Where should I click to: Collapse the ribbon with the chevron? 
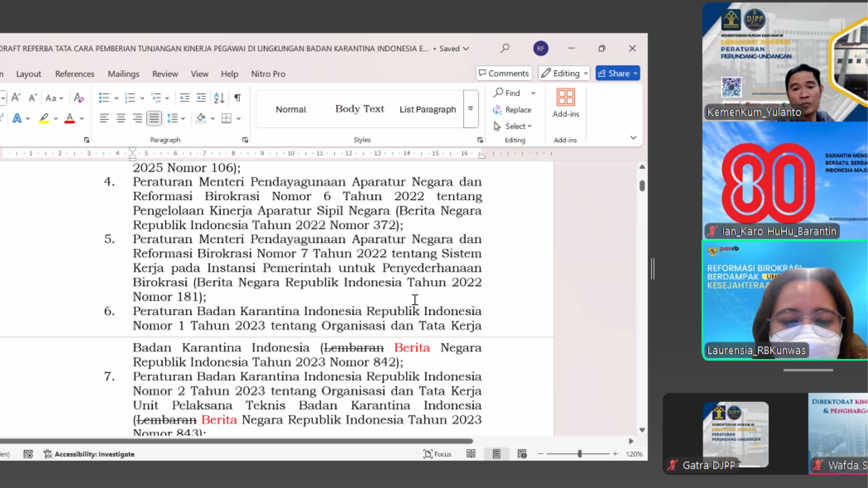[x=633, y=138]
